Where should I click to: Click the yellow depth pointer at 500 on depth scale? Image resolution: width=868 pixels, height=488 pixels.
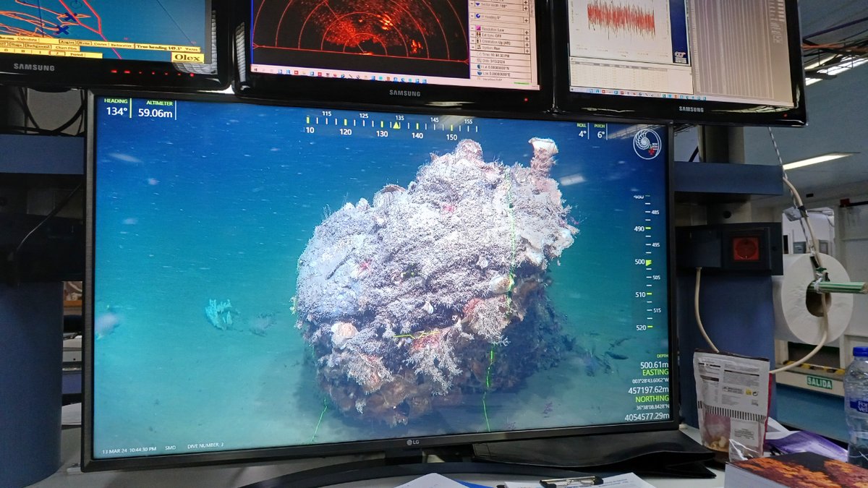pyautogui.click(x=648, y=262)
